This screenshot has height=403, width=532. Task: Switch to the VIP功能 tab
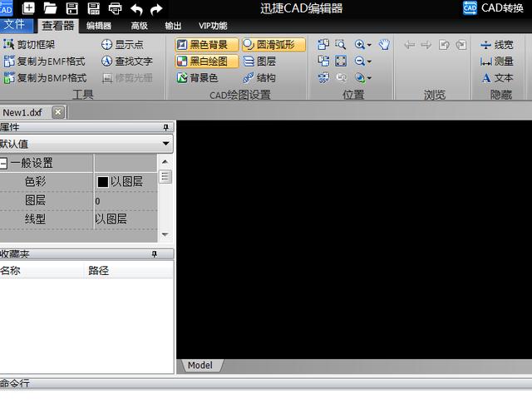[x=213, y=26]
